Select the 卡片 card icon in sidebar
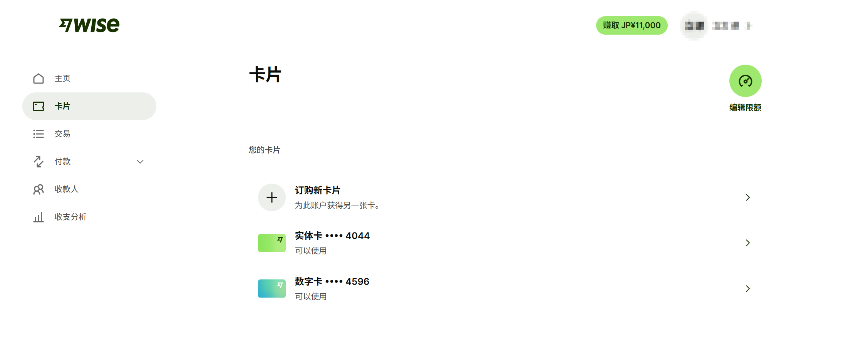This screenshot has width=868, height=341. pos(39,106)
